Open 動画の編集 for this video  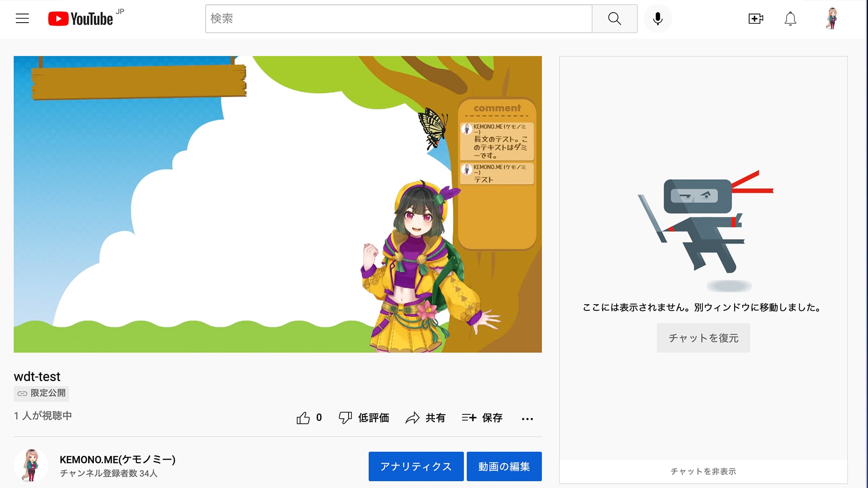pos(504,466)
